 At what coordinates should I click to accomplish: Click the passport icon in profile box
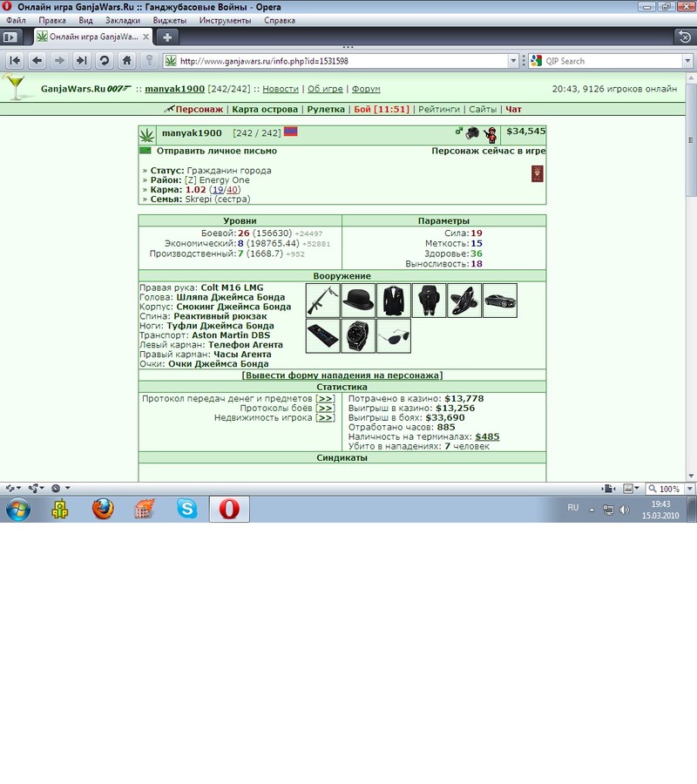[537, 174]
